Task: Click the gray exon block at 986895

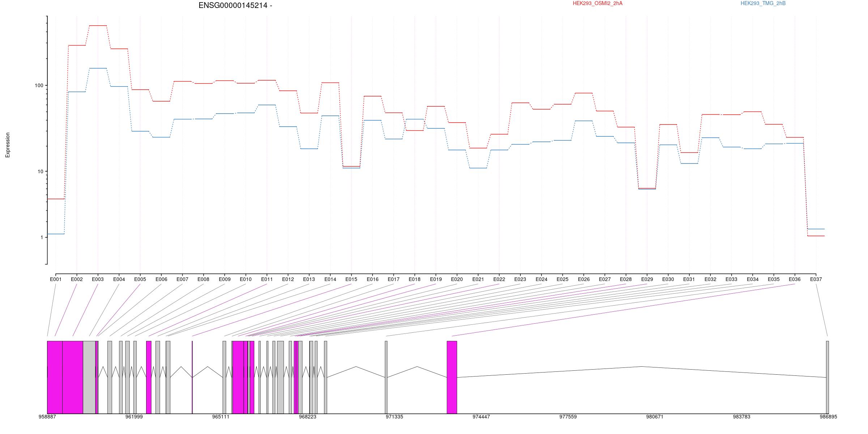Action: 827,377
